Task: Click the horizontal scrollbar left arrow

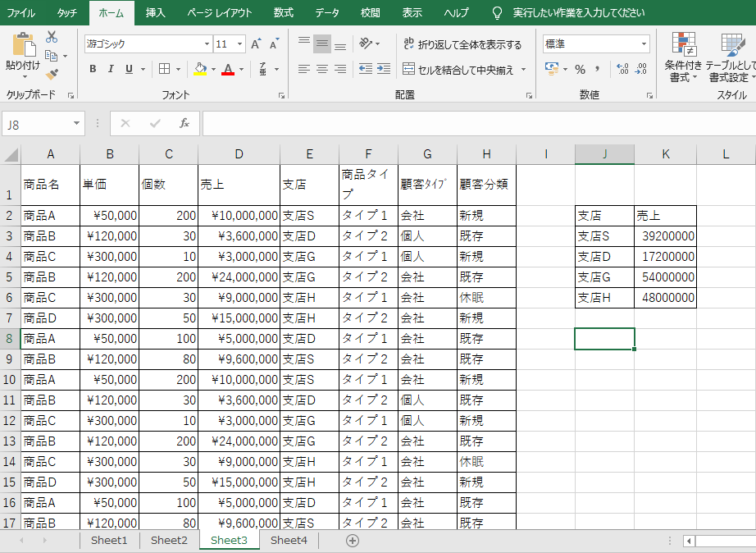Action: [x=689, y=541]
